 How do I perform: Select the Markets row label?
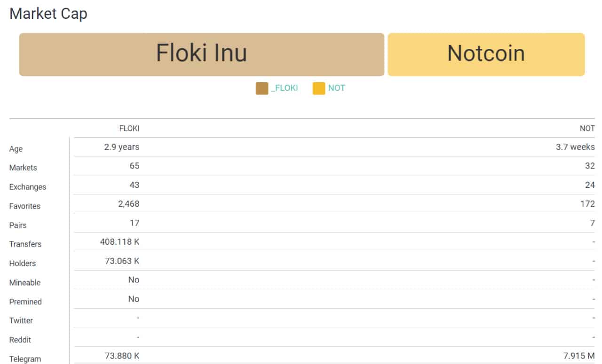coord(23,168)
